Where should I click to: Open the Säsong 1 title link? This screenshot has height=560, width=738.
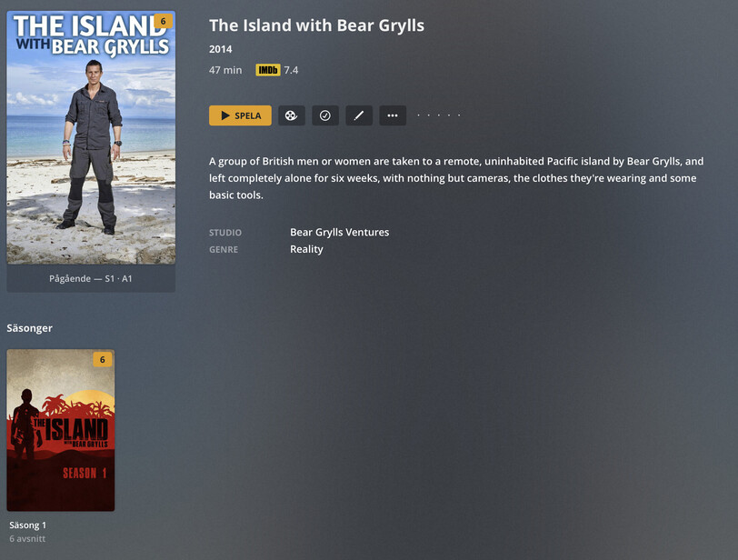(28, 525)
